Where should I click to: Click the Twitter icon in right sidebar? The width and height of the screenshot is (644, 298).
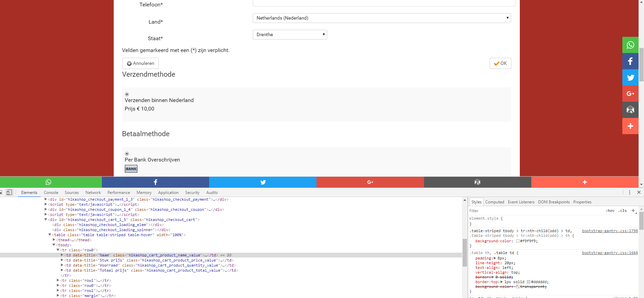tap(630, 77)
